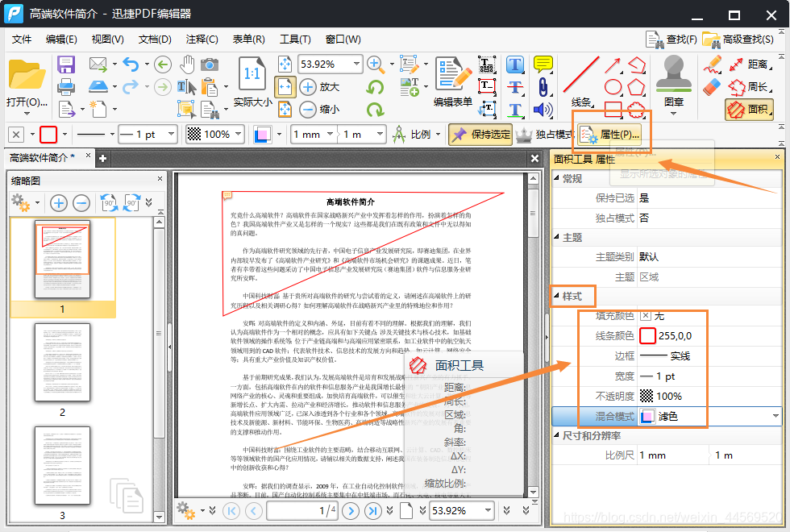
Task: Click the Scanner icon
Action: click(x=98, y=87)
